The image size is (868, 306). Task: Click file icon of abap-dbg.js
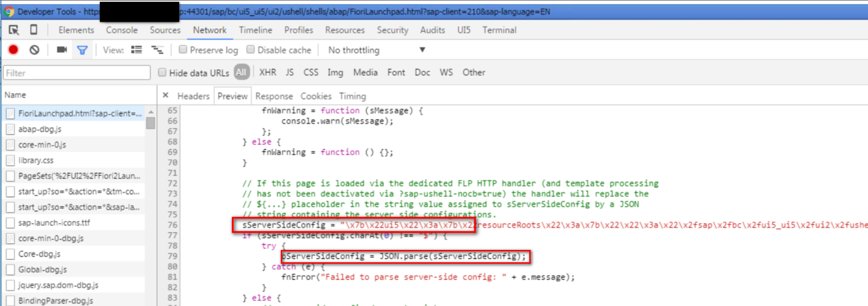(x=10, y=129)
